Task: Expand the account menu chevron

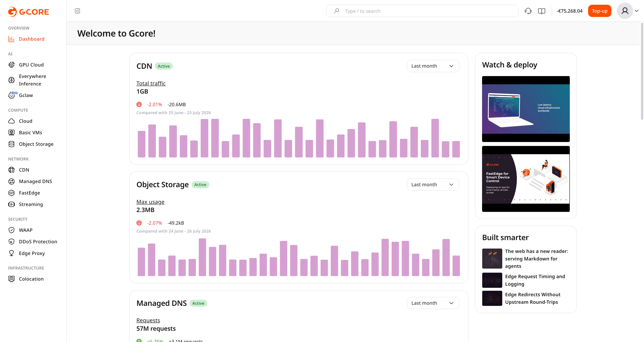Action: [x=636, y=11]
